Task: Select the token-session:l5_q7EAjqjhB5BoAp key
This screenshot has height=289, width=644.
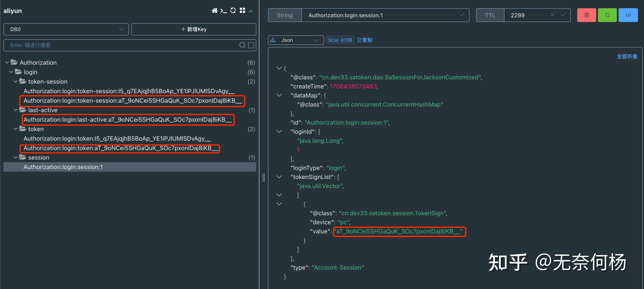Action: [x=129, y=91]
